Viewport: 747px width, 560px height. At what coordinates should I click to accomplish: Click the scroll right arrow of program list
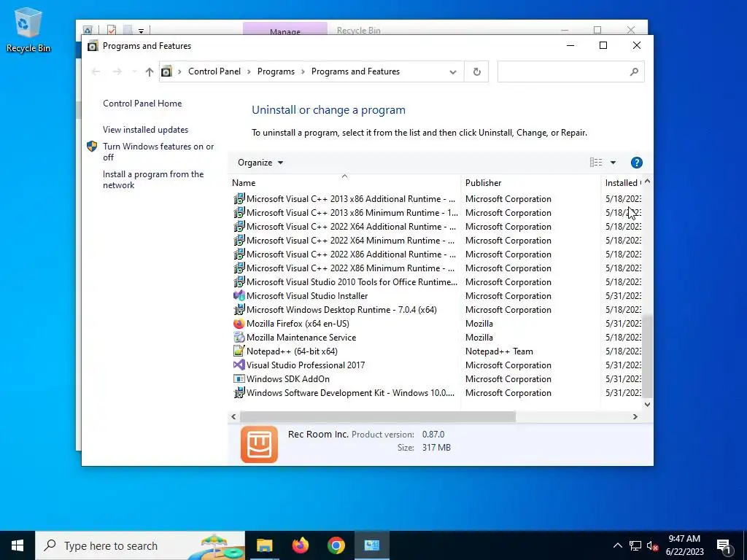(635, 416)
